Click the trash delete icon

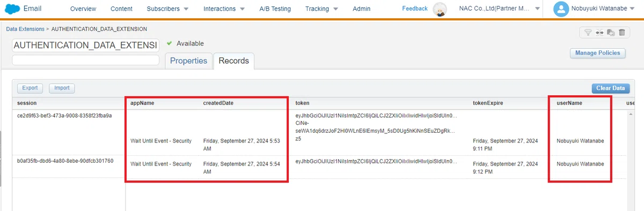(621, 33)
